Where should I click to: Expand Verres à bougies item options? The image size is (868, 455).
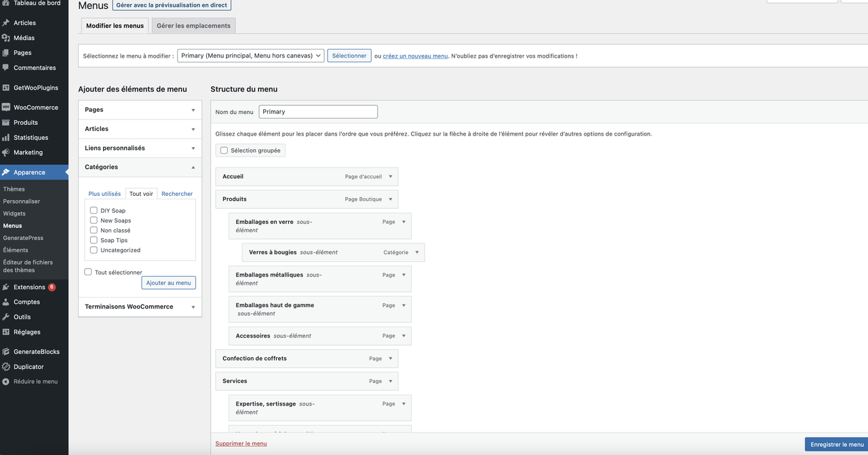point(417,252)
